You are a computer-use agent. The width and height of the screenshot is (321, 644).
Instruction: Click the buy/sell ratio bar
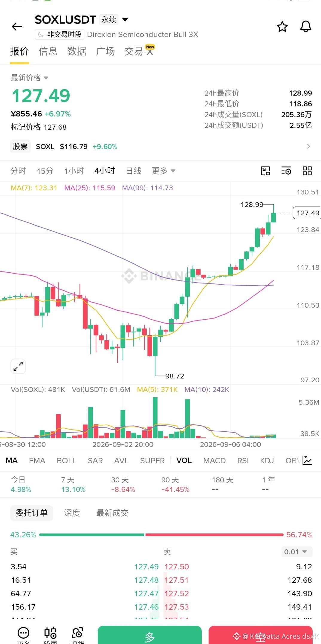[x=161, y=535]
